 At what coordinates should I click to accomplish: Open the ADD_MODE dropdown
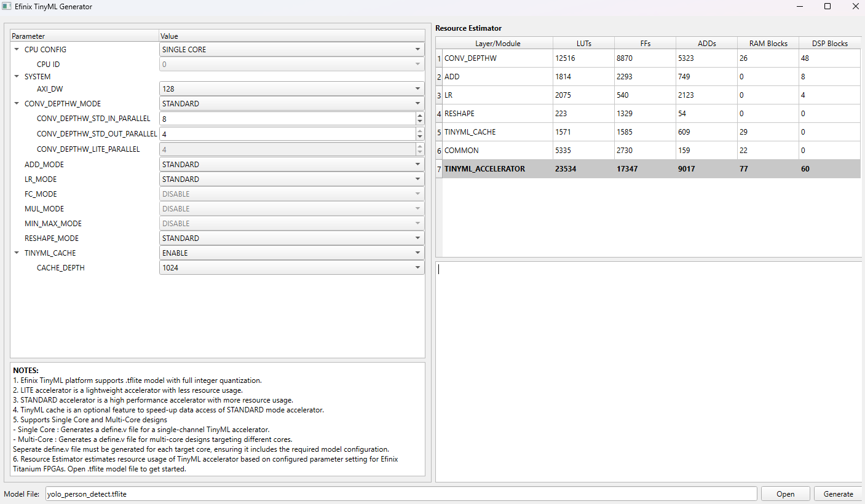pyautogui.click(x=291, y=165)
